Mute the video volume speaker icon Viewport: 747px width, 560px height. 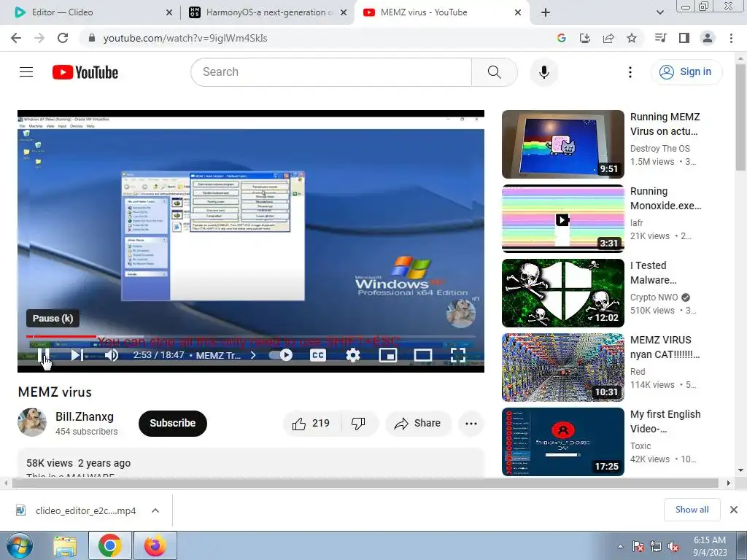pos(112,355)
